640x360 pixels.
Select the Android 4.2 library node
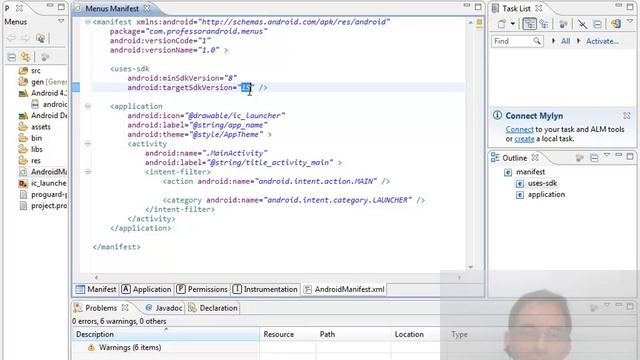click(x=49, y=93)
